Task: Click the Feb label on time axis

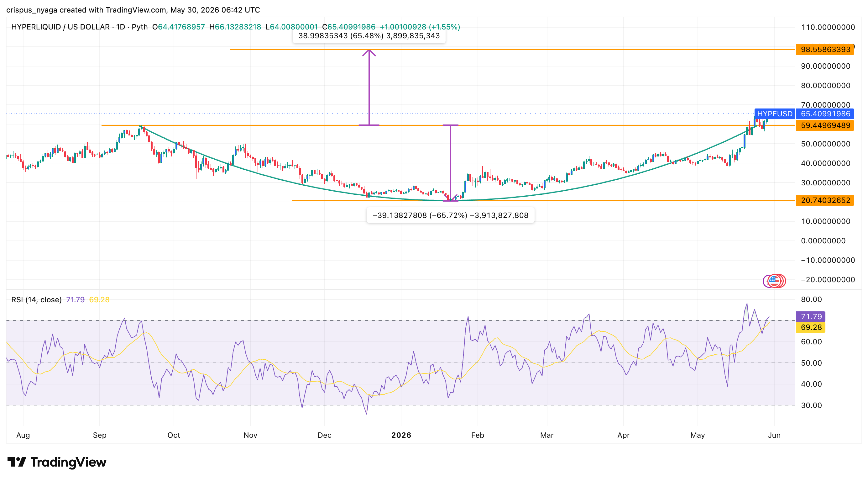Action: pos(478,435)
